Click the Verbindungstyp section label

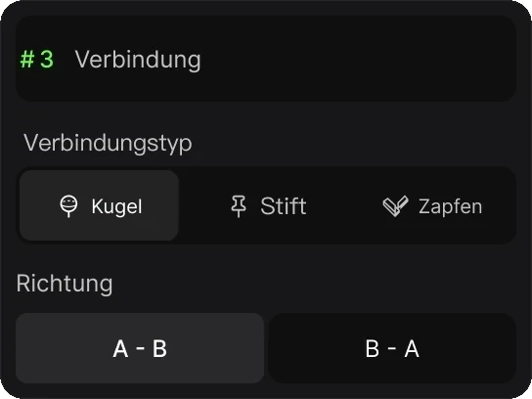(108, 144)
